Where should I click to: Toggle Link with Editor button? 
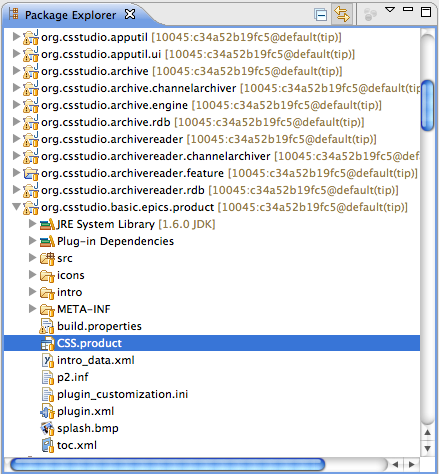342,15
